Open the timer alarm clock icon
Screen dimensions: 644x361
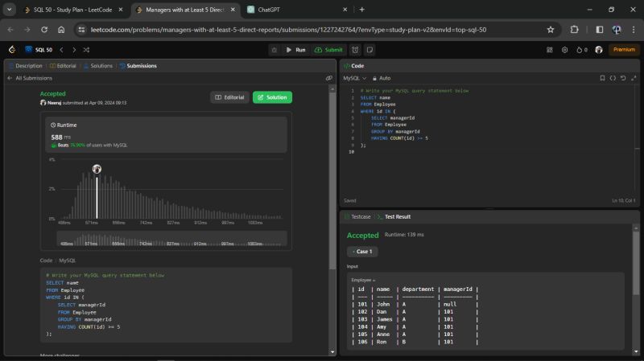[x=356, y=49]
